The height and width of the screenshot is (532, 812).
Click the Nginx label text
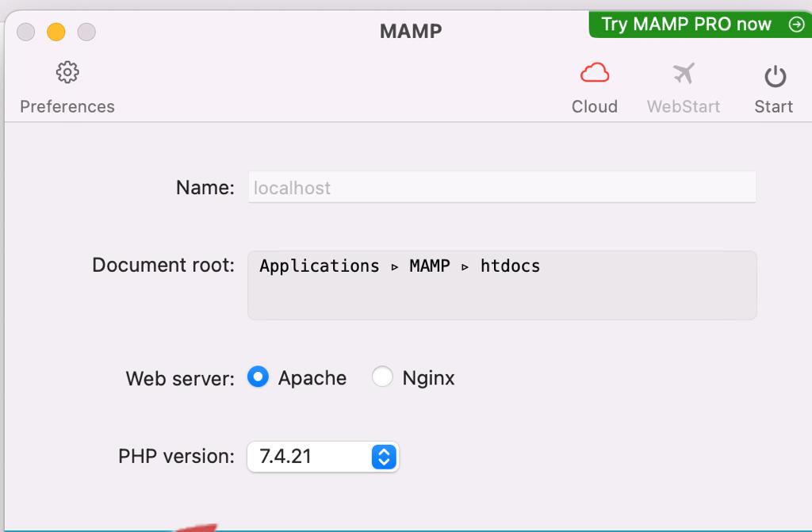pos(428,378)
